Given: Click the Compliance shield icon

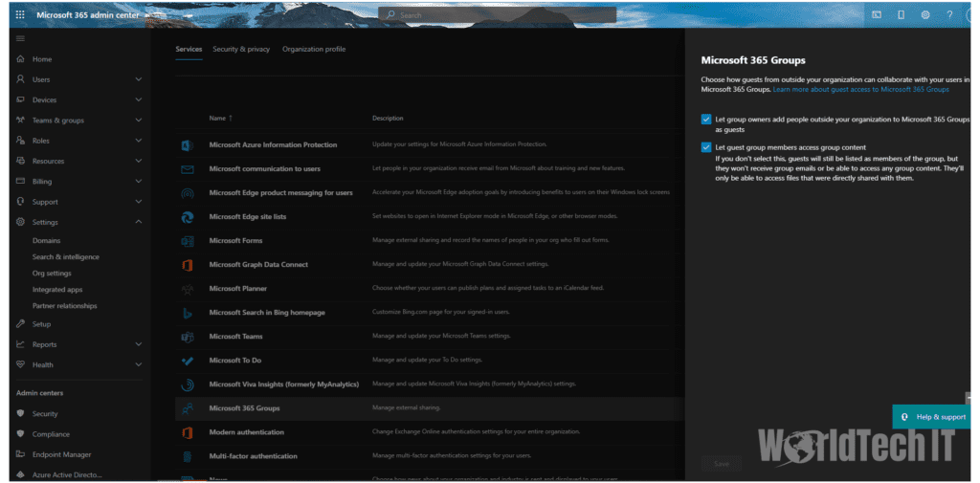Looking at the screenshot, I should tap(21, 433).
